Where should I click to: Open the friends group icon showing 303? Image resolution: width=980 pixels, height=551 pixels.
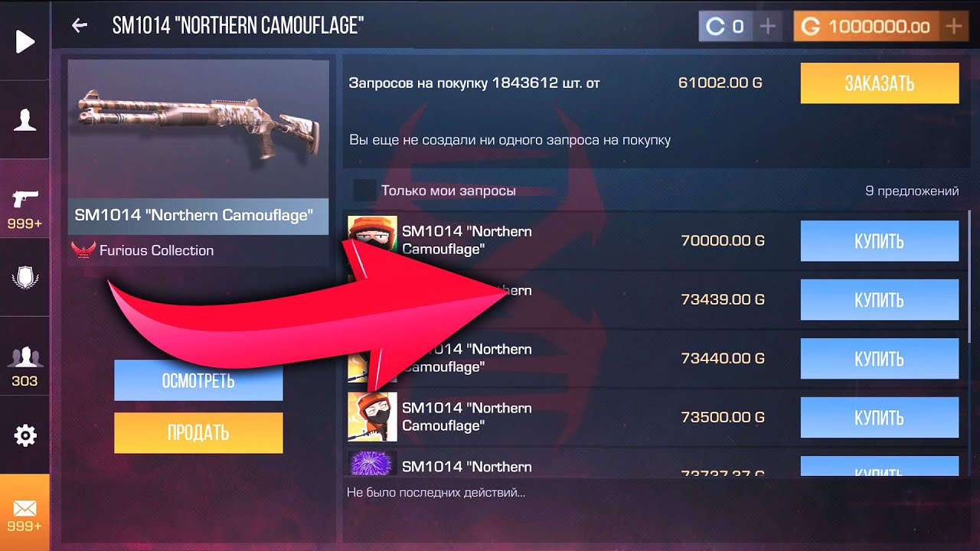[25, 357]
